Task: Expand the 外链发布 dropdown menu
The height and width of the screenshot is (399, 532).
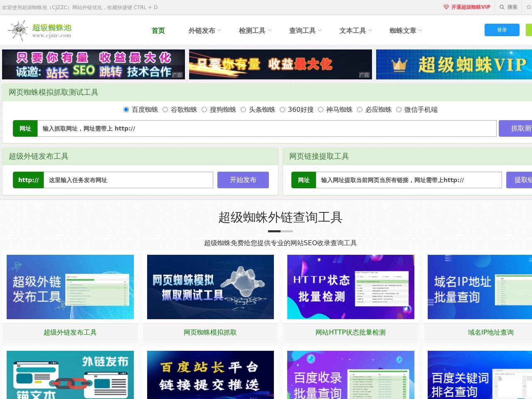Action: [x=203, y=30]
